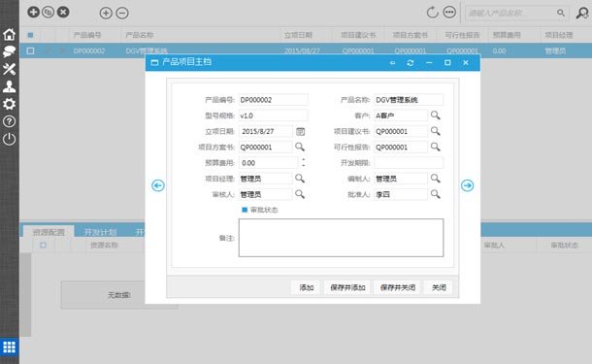Viewport: 592px width, 364px height.
Task: Open the more options ellipsis icon
Action: point(449,12)
